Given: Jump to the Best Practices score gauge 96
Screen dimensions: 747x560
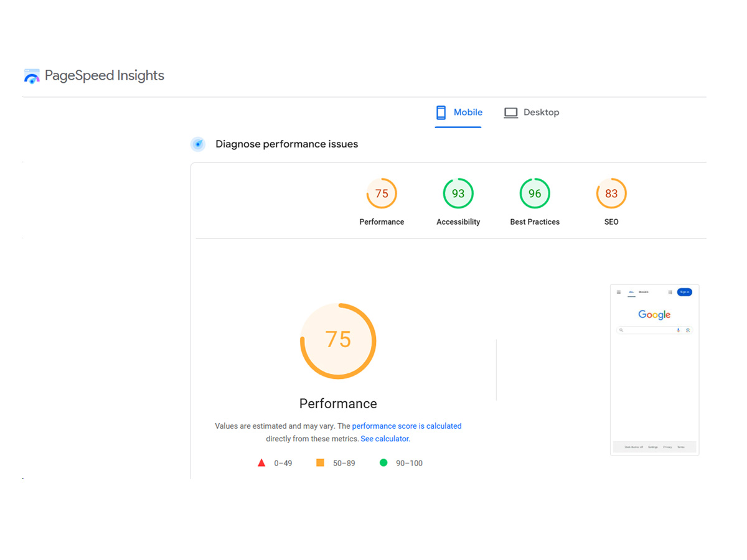Looking at the screenshot, I should (x=535, y=194).
